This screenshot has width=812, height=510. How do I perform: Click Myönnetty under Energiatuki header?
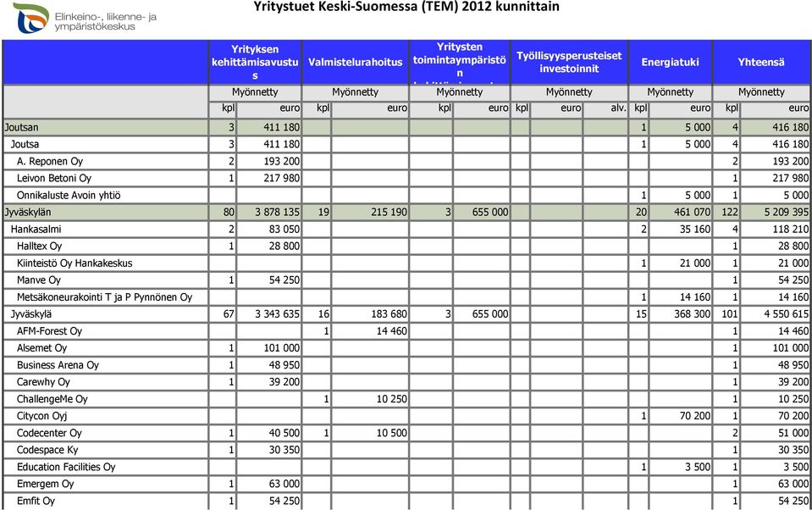(670, 92)
